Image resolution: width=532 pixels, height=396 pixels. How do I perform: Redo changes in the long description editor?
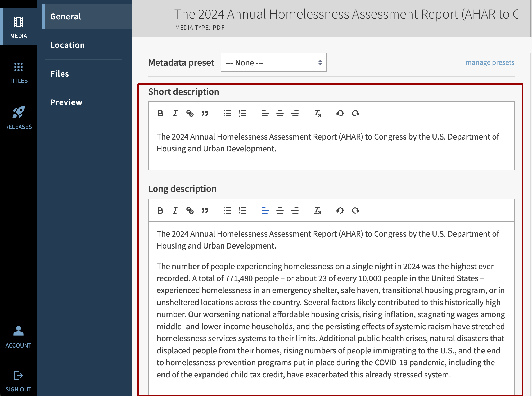(x=355, y=210)
